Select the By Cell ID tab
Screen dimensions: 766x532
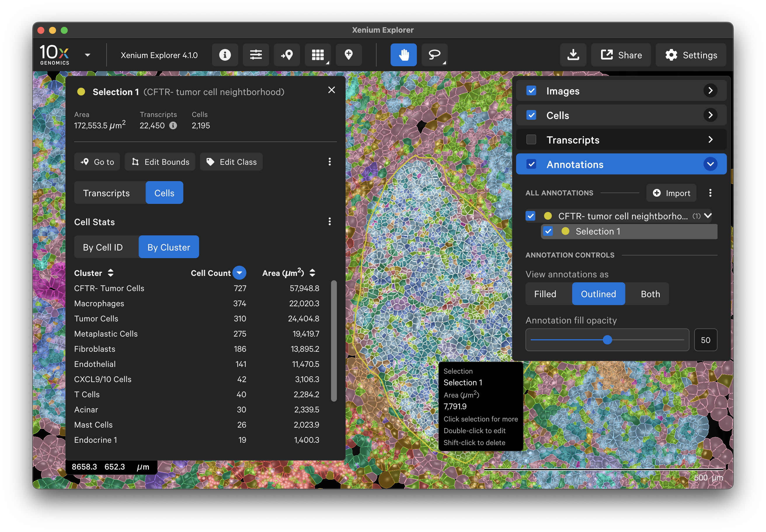pyautogui.click(x=103, y=247)
